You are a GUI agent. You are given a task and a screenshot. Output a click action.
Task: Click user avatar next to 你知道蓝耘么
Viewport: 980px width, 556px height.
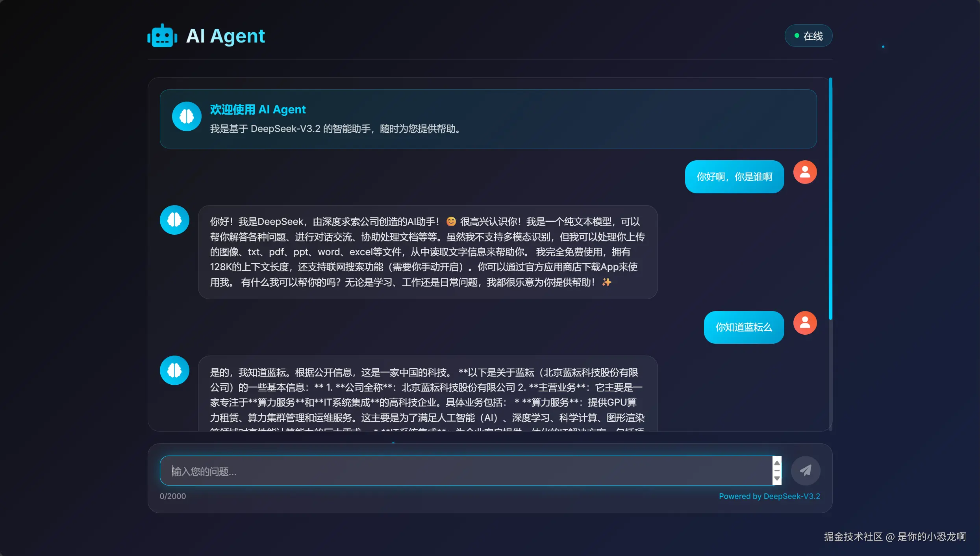805,323
